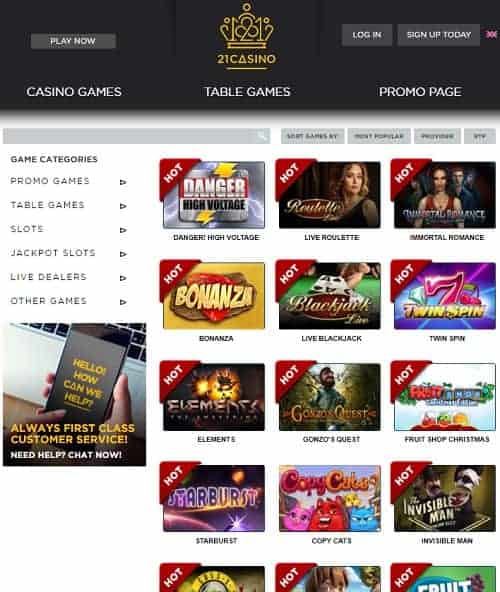The width and height of the screenshot is (500, 592).
Task: Sort games by Provider
Action: (x=437, y=136)
